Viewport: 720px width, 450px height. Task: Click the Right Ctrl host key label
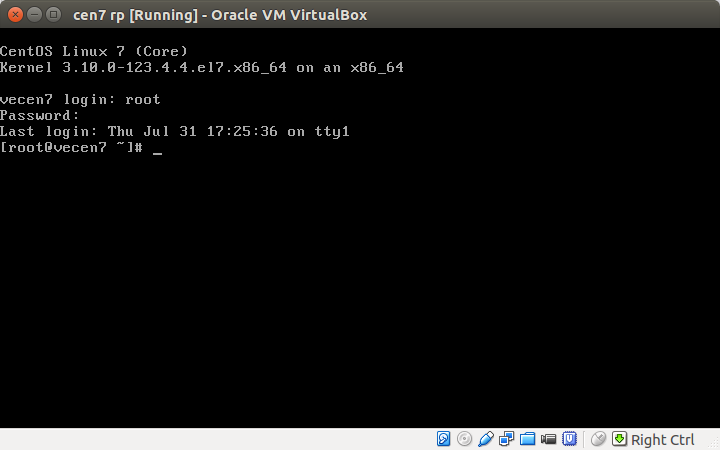pyautogui.click(x=663, y=440)
